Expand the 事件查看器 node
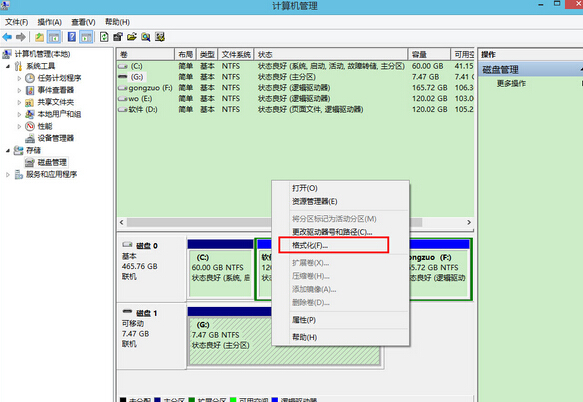Screen dimensions: 583x402 click(x=19, y=90)
